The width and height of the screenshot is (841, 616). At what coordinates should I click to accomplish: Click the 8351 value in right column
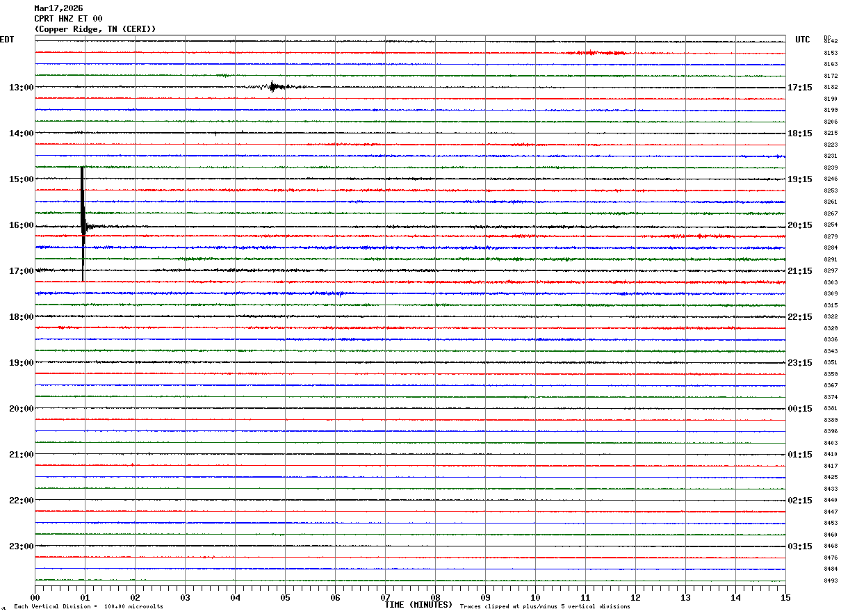click(831, 363)
